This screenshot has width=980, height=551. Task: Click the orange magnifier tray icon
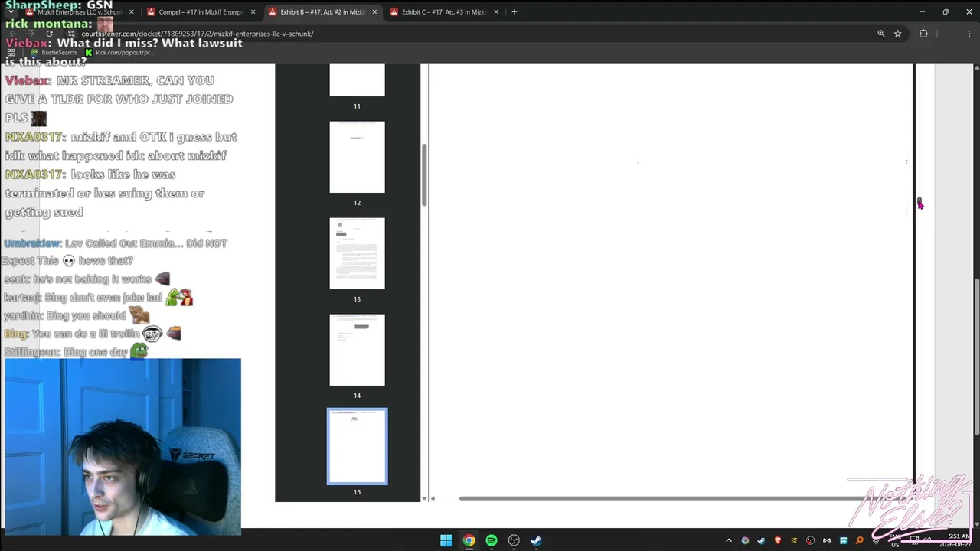[859, 540]
